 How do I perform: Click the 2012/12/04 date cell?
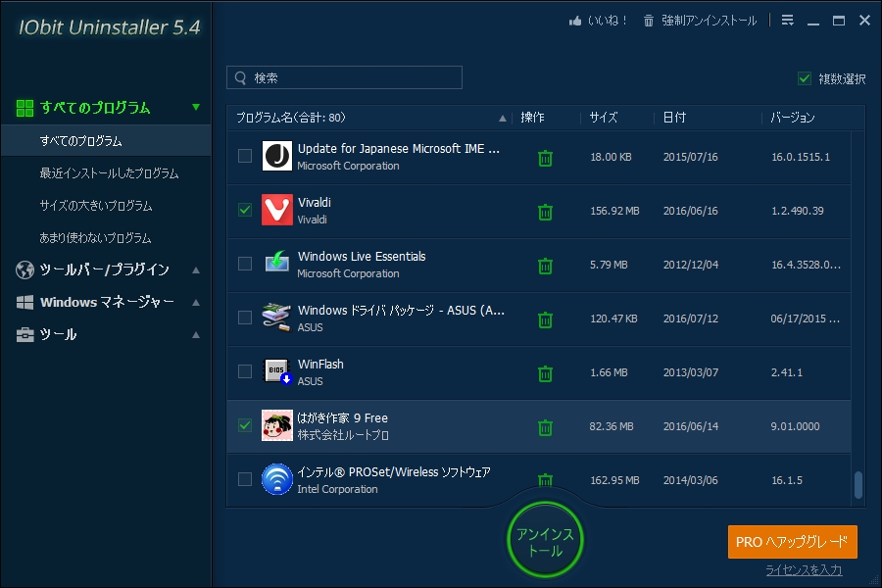691,265
